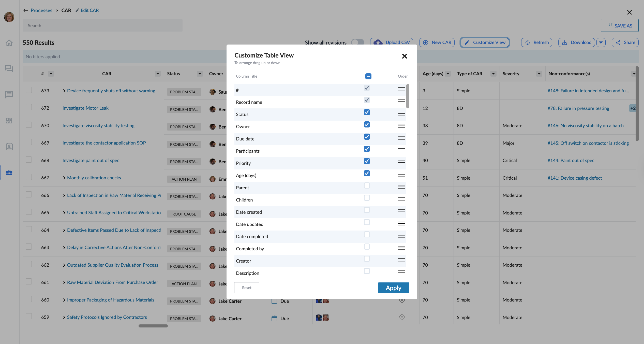Image resolution: width=644 pixels, height=344 pixels.
Task: Click the drag handle for Date created
Action: pyautogui.click(x=401, y=211)
